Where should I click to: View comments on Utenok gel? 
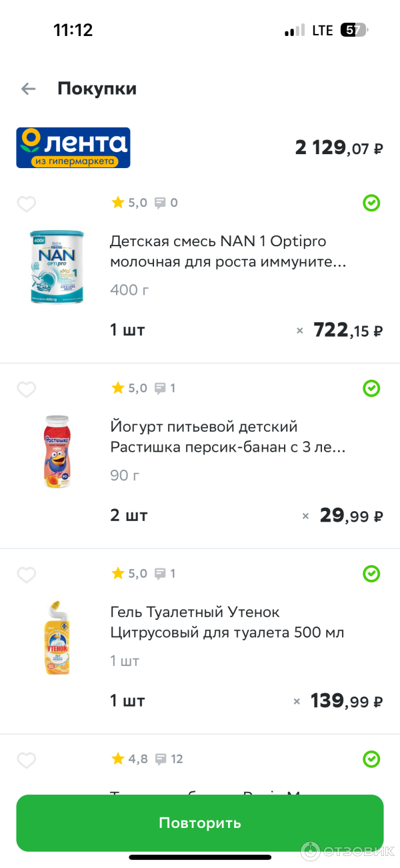(160, 574)
